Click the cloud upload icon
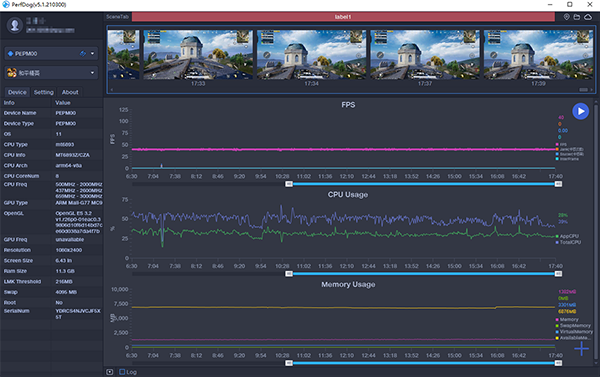This screenshot has height=377, width=600. tap(588, 17)
